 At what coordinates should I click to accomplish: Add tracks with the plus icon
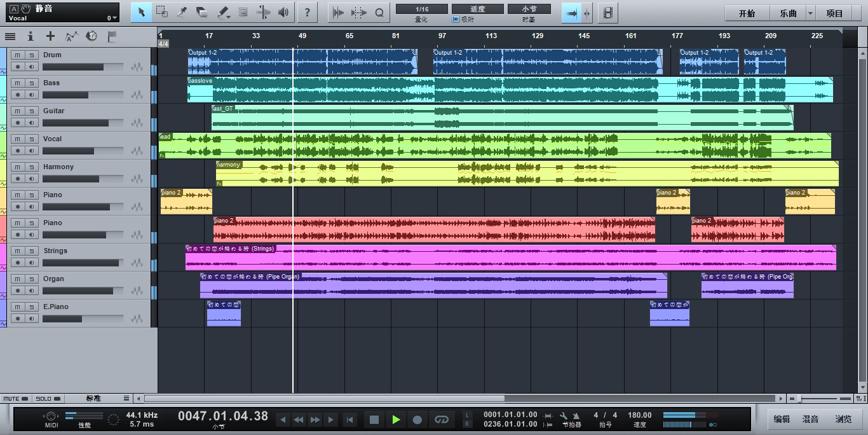pyautogui.click(x=50, y=36)
